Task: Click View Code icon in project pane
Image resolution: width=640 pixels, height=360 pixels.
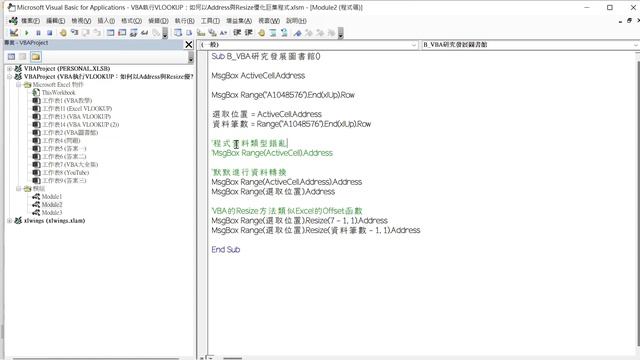Action: 11,57
